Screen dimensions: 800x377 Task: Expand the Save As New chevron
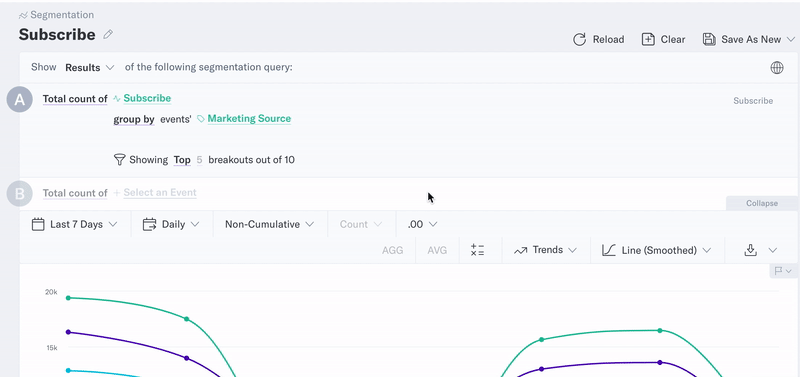pos(790,39)
